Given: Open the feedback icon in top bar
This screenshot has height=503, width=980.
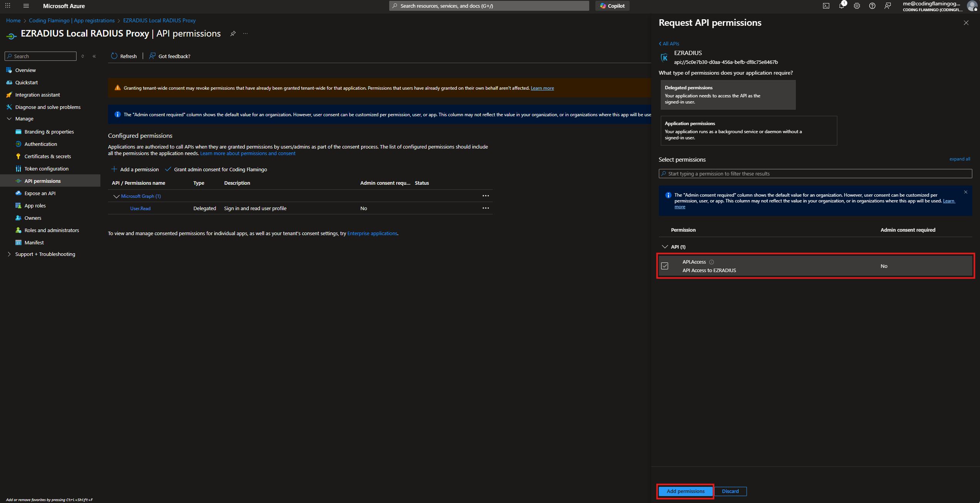Looking at the screenshot, I should coord(888,6).
